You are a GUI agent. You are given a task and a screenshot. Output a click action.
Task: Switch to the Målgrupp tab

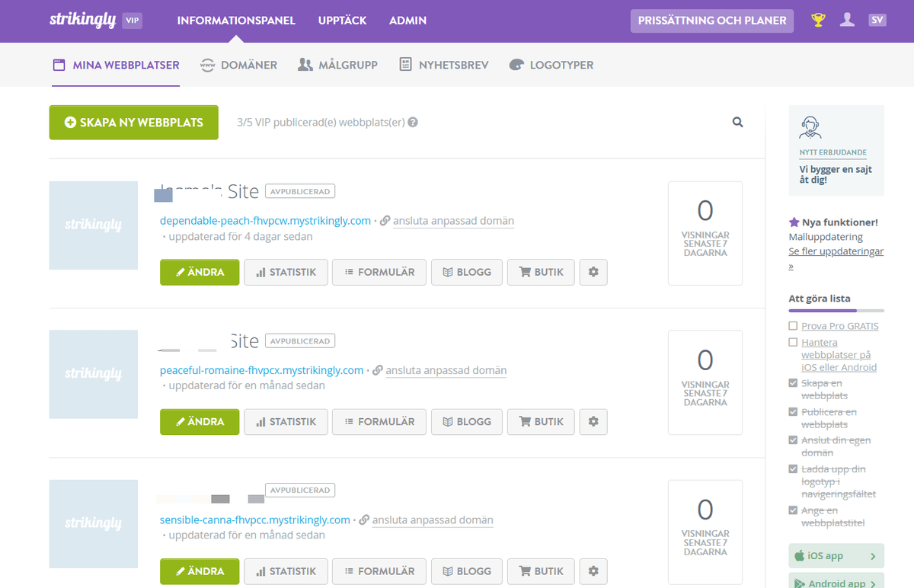click(337, 65)
